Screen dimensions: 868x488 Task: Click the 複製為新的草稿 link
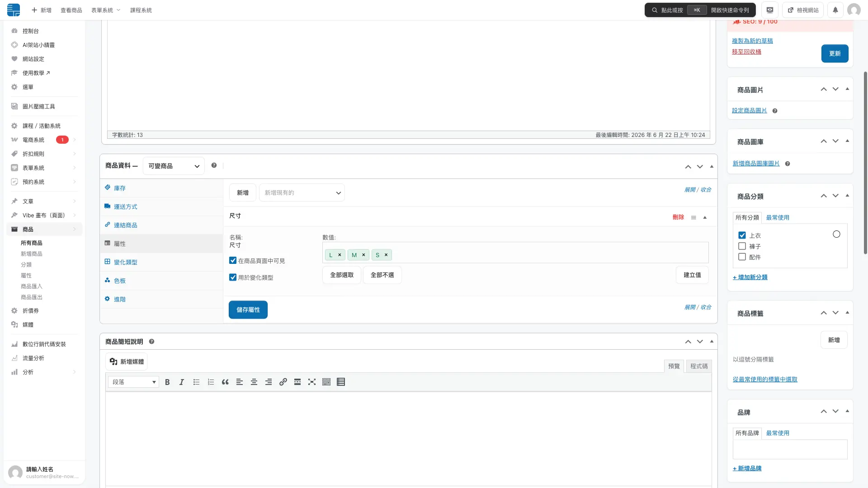click(x=752, y=41)
